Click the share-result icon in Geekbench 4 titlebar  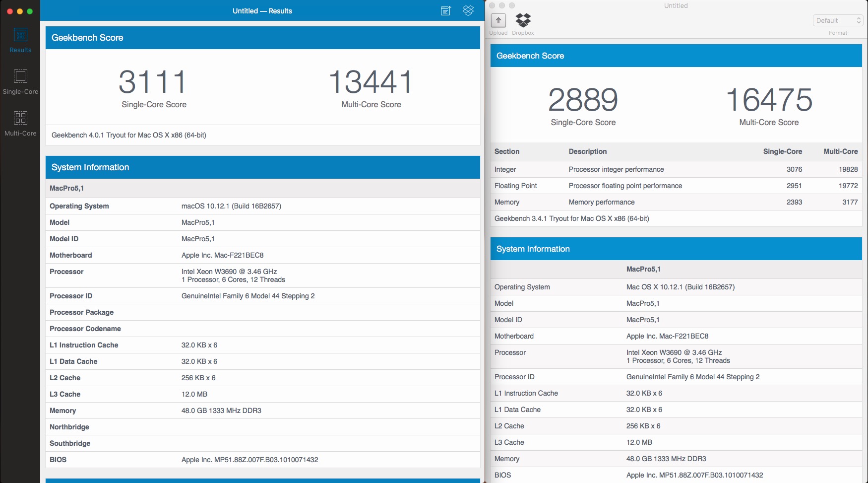point(445,10)
